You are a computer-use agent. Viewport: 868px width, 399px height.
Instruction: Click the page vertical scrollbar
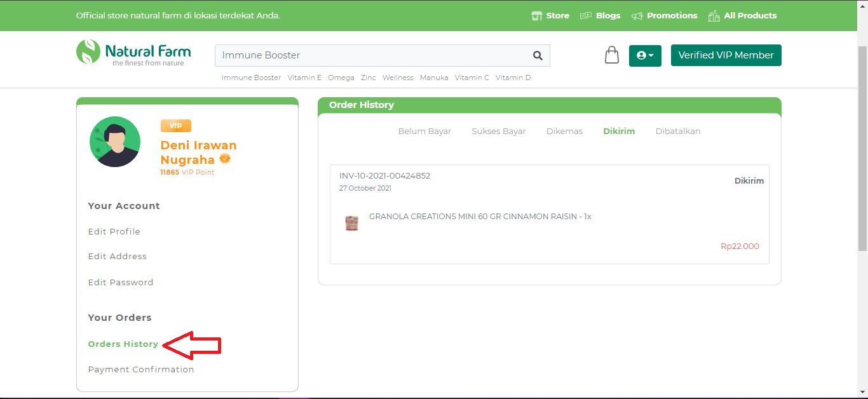862,146
